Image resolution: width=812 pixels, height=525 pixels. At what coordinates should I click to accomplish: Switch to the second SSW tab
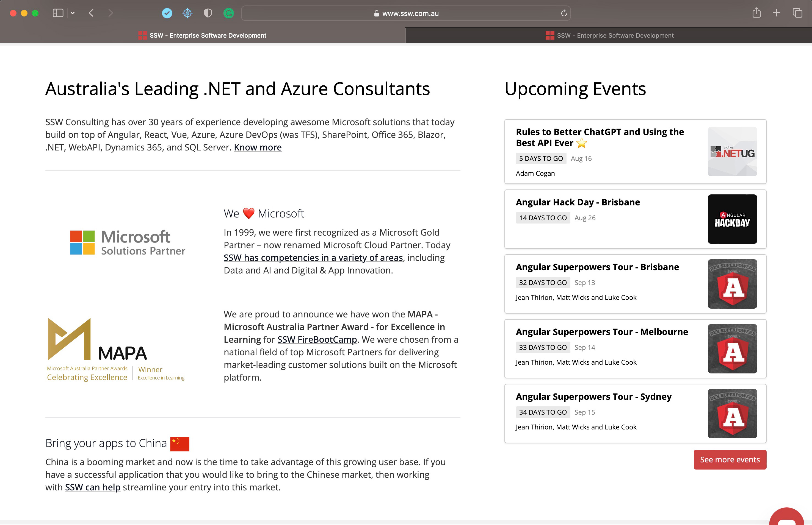609,35
